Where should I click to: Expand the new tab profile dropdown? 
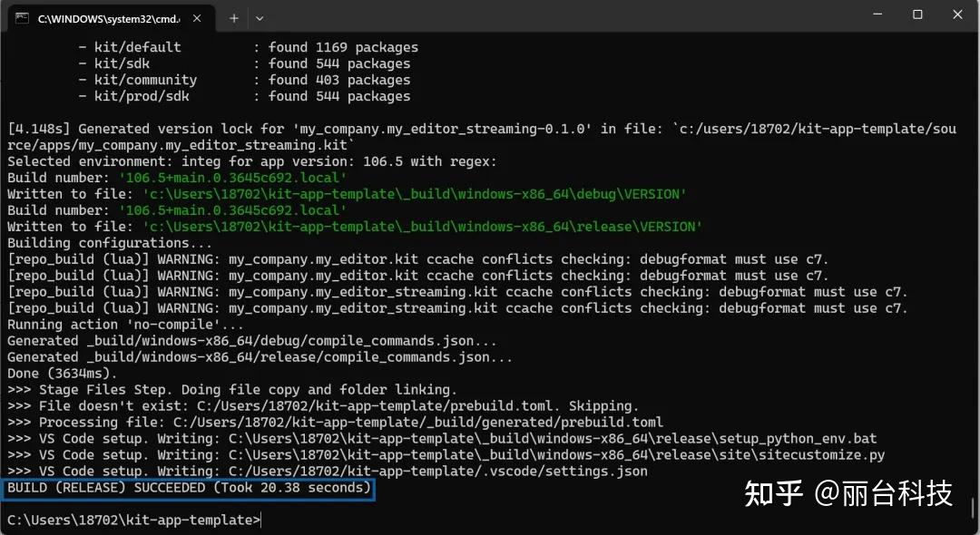(260, 17)
